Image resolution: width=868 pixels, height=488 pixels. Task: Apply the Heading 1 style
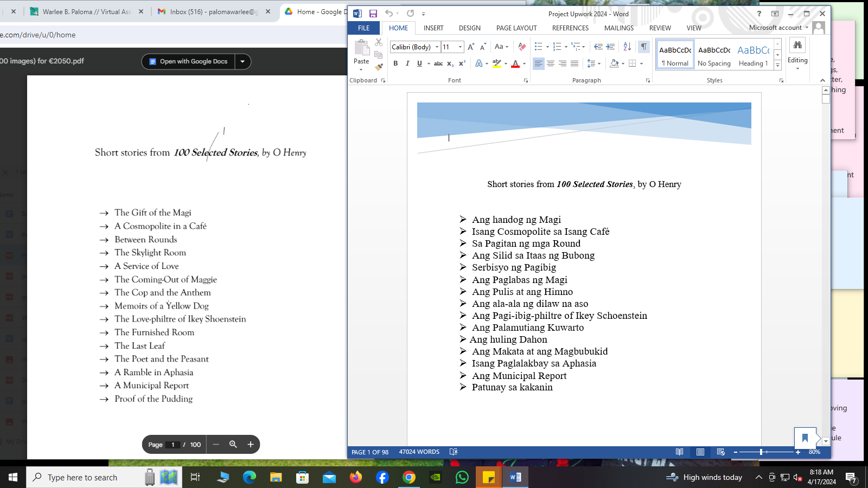coord(753,55)
